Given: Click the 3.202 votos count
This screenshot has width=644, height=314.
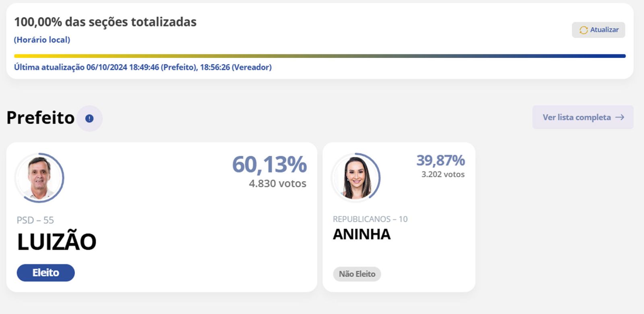Looking at the screenshot, I should pyautogui.click(x=443, y=174).
